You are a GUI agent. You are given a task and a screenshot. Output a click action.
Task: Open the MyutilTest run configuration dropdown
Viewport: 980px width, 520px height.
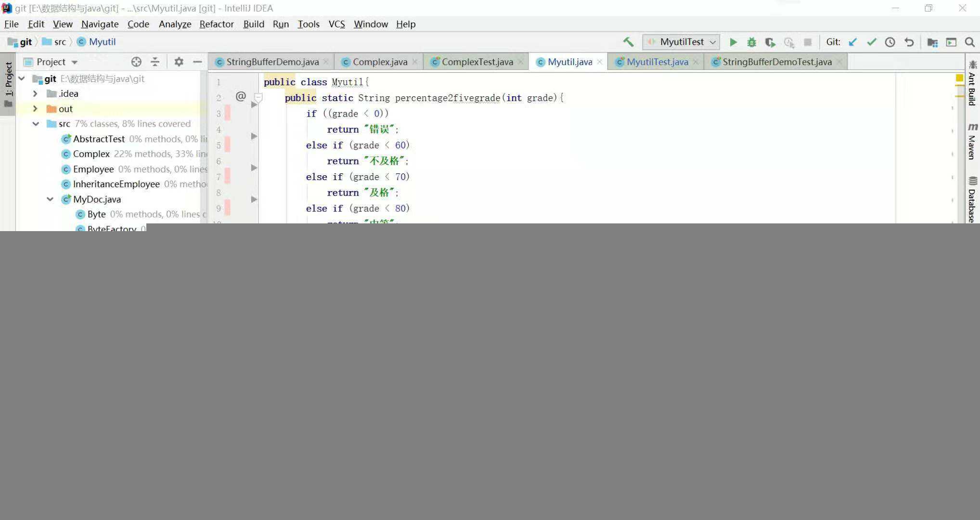click(681, 42)
